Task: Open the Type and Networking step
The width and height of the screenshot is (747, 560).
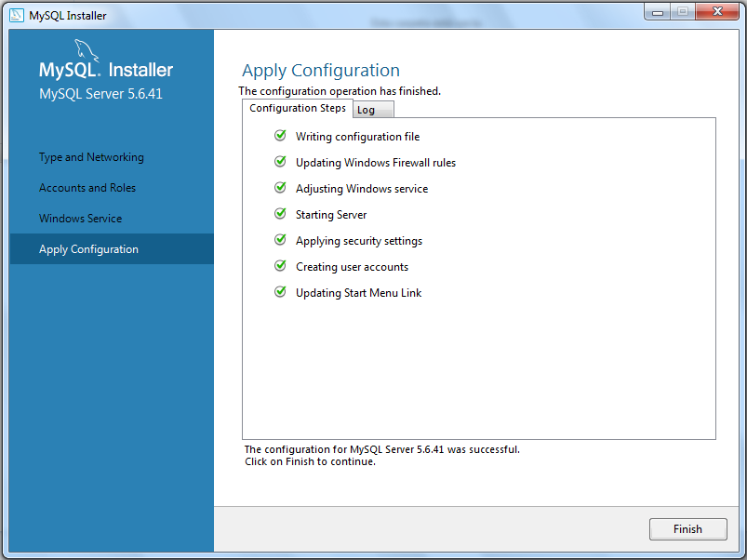Action: [91, 157]
